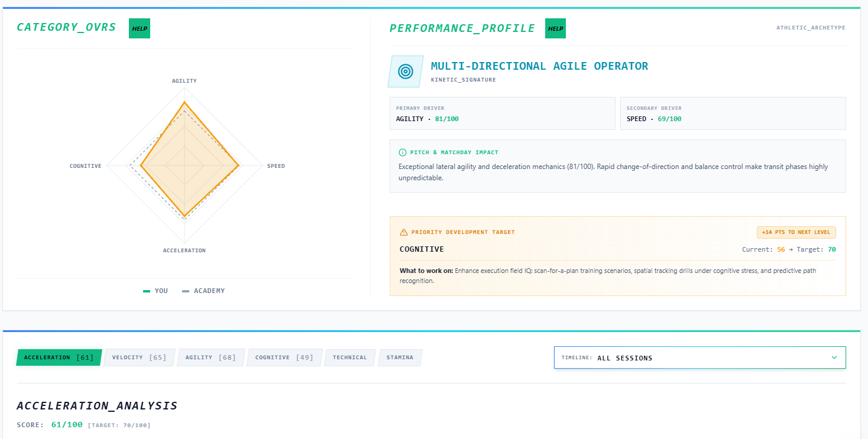The width and height of the screenshot is (868, 439).
Task: Click the ACCELERATION axis label on the radar chart
Action: point(184,251)
